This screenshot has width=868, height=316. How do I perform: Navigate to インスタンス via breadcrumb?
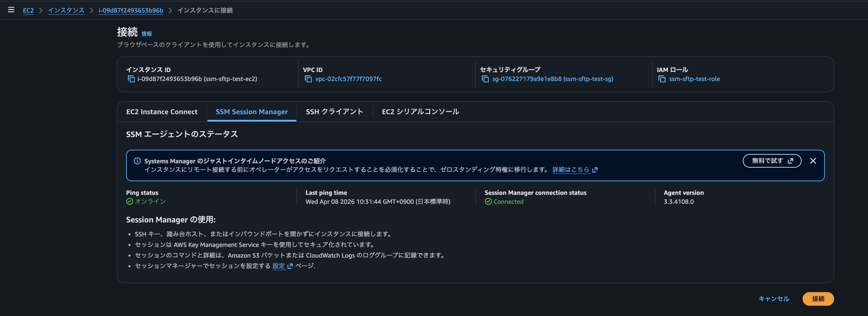point(66,10)
